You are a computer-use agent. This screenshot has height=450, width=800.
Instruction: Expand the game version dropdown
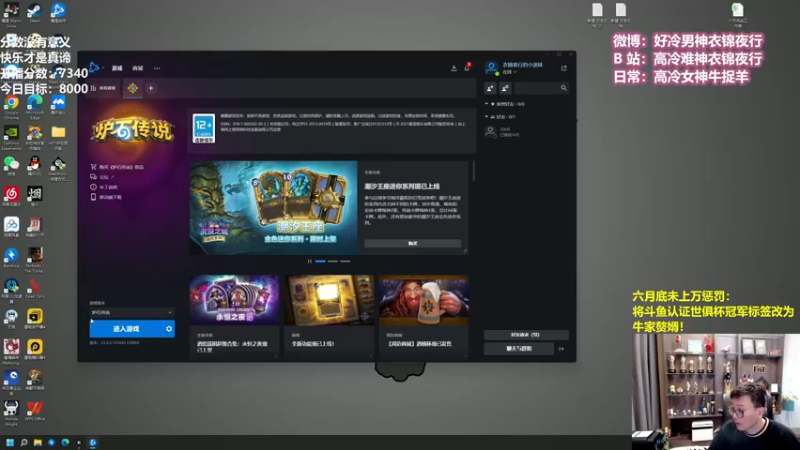tap(132, 312)
